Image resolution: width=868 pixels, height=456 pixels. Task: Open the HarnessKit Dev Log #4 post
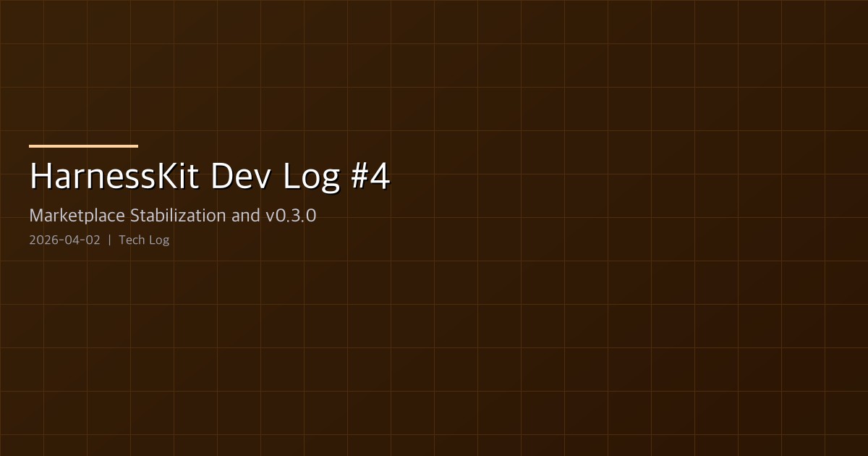(x=209, y=174)
